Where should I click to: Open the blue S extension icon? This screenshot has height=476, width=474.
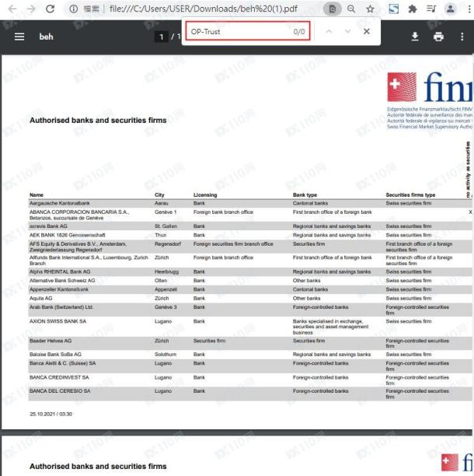(x=394, y=9)
